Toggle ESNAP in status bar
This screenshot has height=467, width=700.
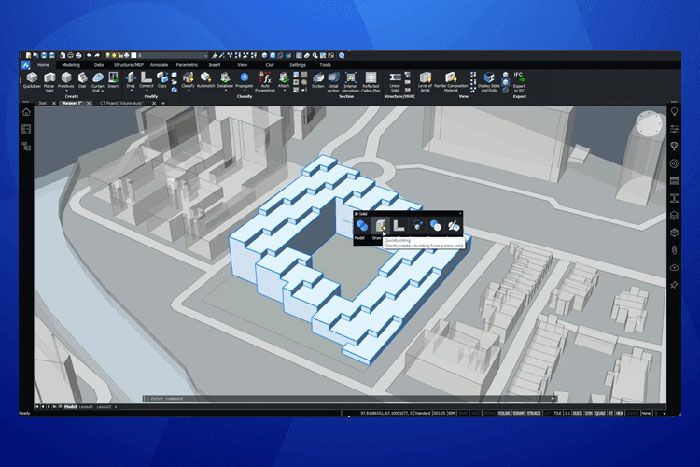518,413
